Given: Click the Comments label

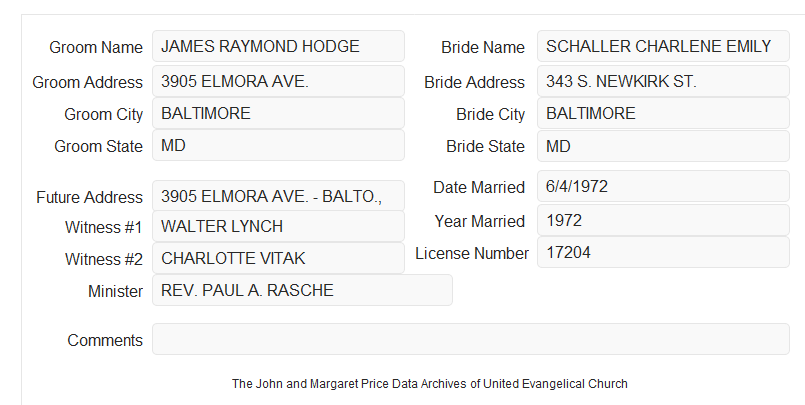Looking at the screenshot, I should (x=105, y=340).
